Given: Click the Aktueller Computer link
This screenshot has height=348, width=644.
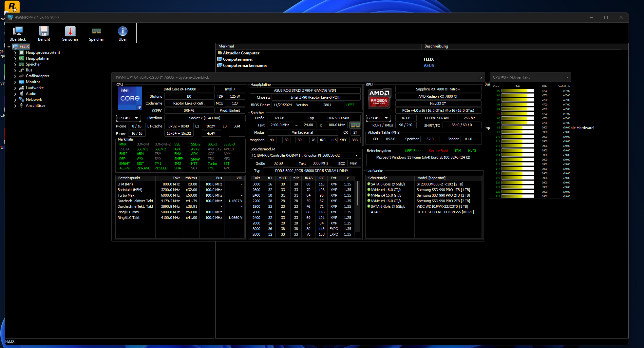Looking at the screenshot, I should click(x=241, y=53).
